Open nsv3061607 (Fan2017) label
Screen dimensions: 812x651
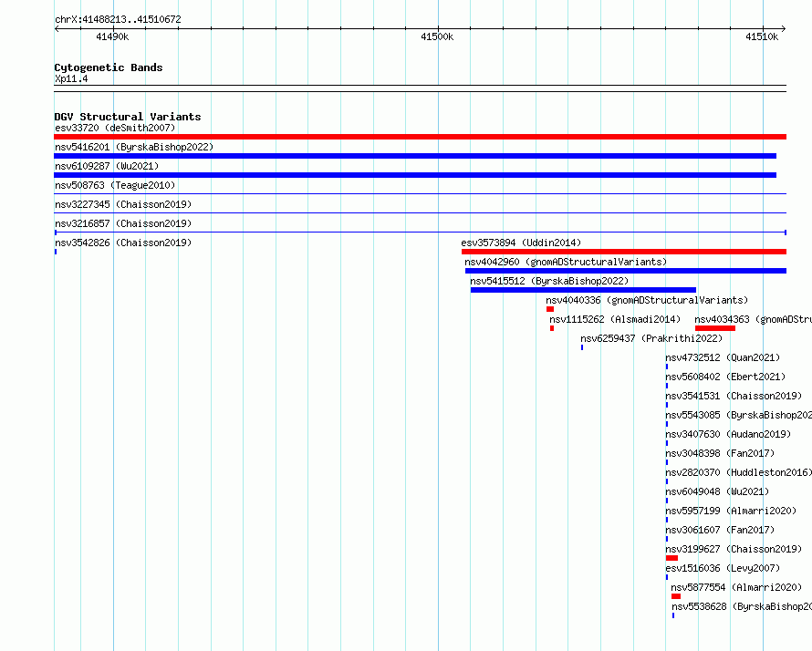click(720, 530)
